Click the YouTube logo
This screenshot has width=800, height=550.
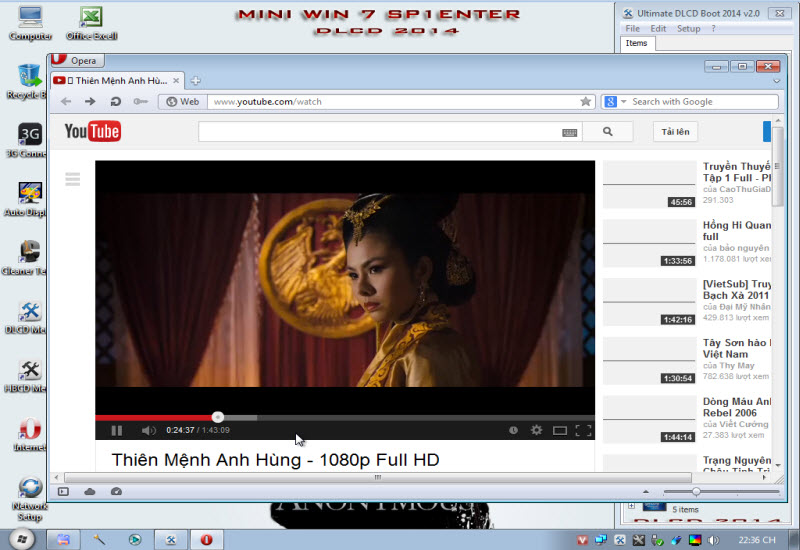pos(92,131)
